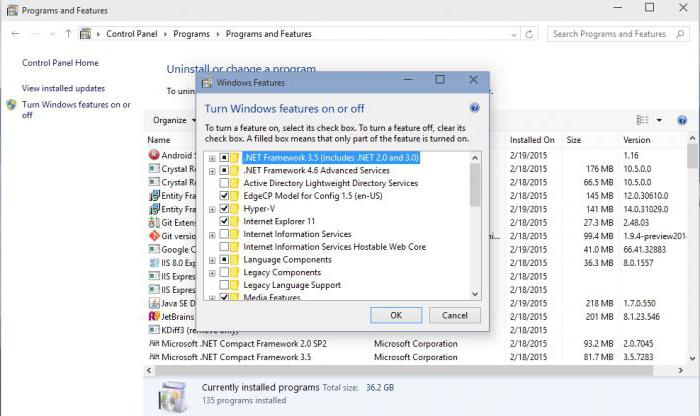Click the search magnifier icon

(x=680, y=34)
